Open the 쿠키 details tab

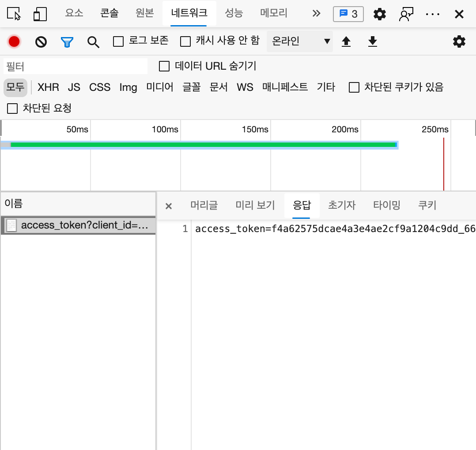[x=427, y=205]
